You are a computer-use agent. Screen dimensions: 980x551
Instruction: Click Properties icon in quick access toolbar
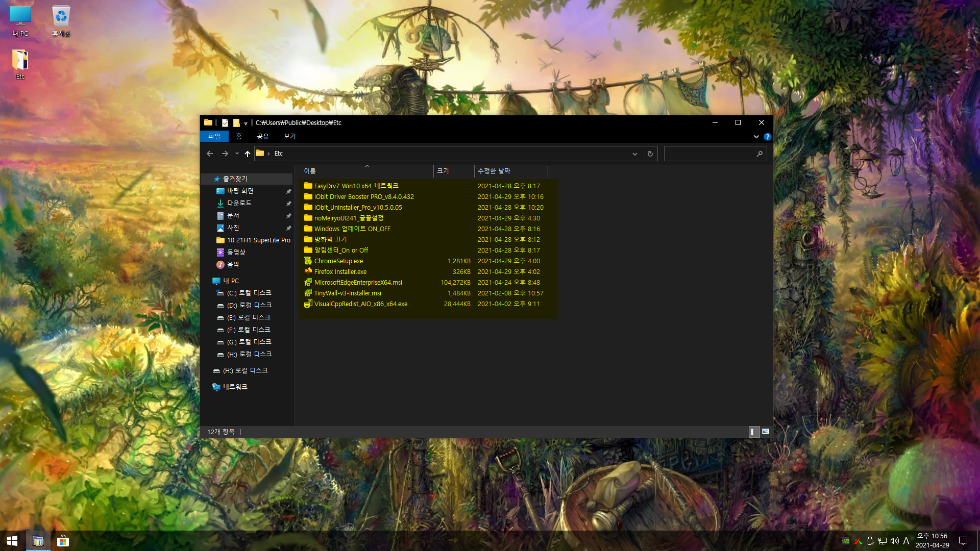(x=225, y=122)
